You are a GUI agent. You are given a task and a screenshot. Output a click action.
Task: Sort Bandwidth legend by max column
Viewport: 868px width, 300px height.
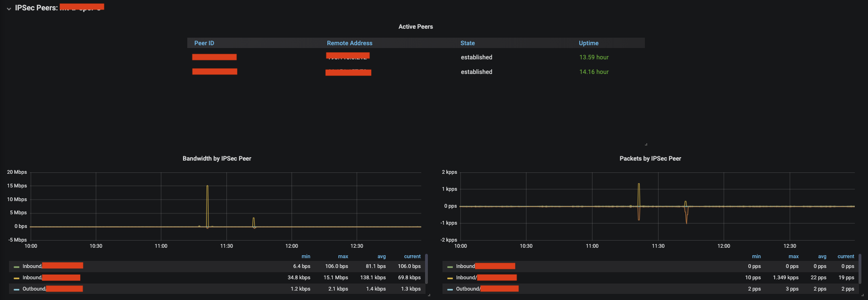(343, 257)
